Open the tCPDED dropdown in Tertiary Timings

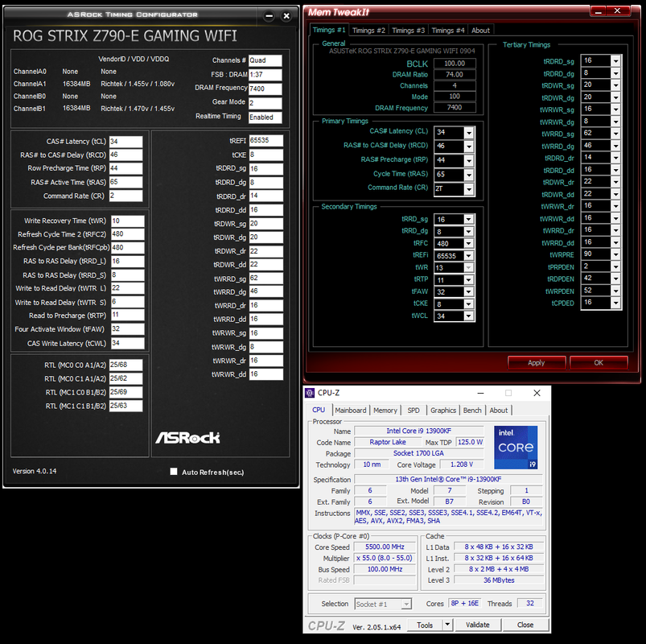coord(615,303)
